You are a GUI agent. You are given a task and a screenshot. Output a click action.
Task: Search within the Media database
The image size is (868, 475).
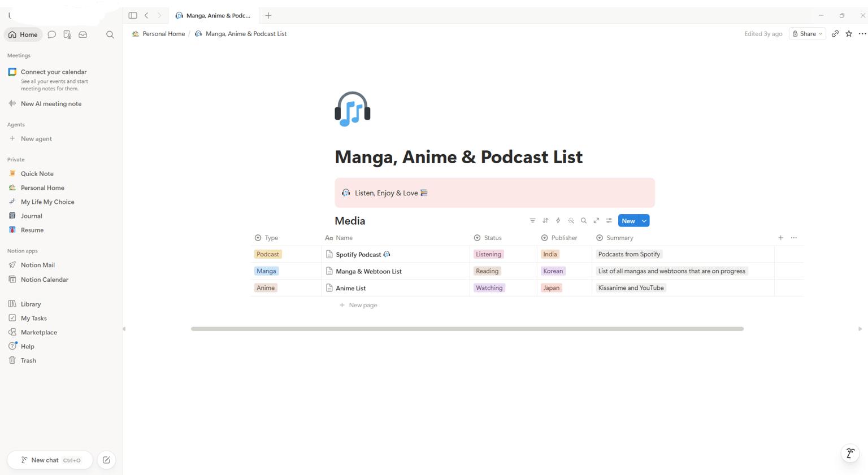584,221
